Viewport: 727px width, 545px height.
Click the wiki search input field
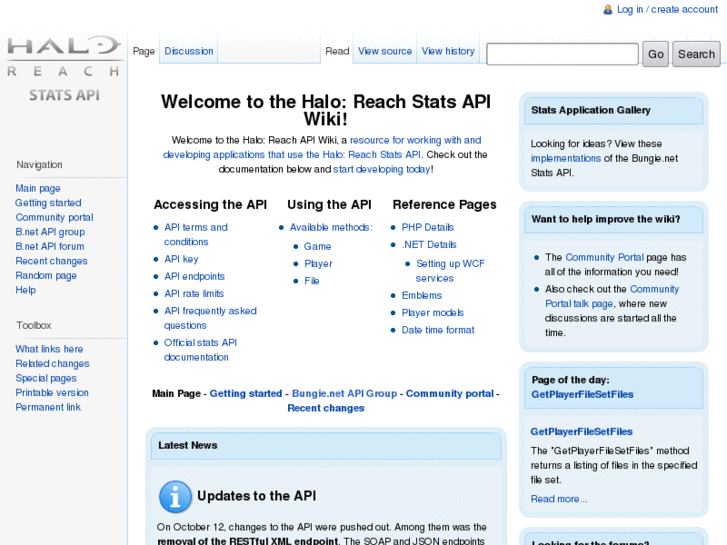562,54
